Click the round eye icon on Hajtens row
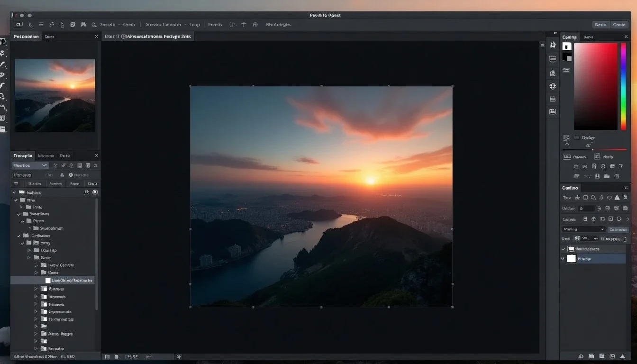 86,192
